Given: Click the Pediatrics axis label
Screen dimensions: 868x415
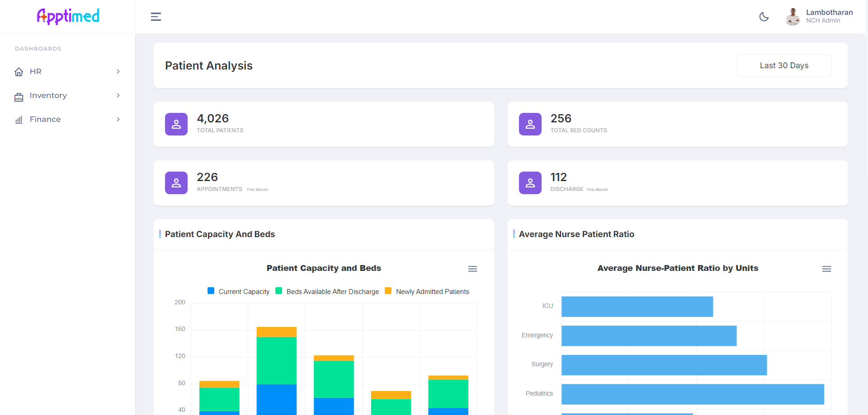Looking at the screenshot, I should [539, 393].
